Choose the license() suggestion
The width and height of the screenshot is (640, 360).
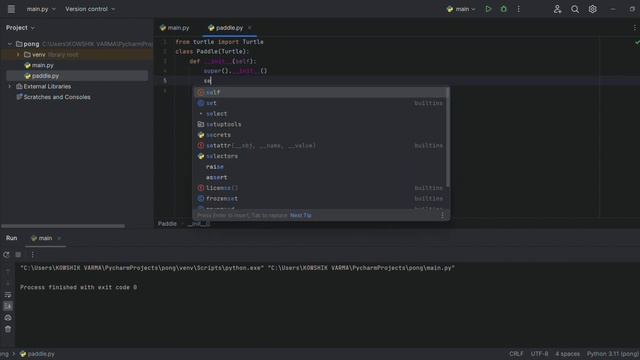321,188
